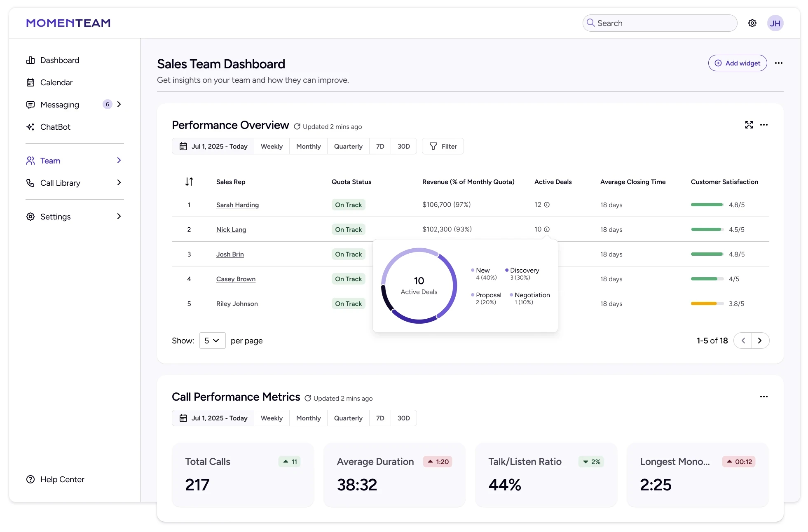Open the Jul 1, 2025 - Today date picker
Viewport: 808px width, 532px height.
coord(213,147)
